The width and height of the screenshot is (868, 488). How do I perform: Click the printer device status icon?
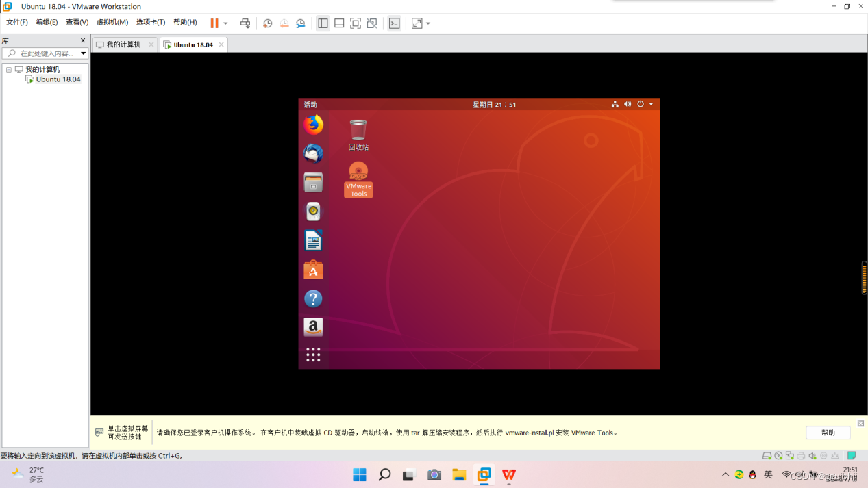(801, 456)
